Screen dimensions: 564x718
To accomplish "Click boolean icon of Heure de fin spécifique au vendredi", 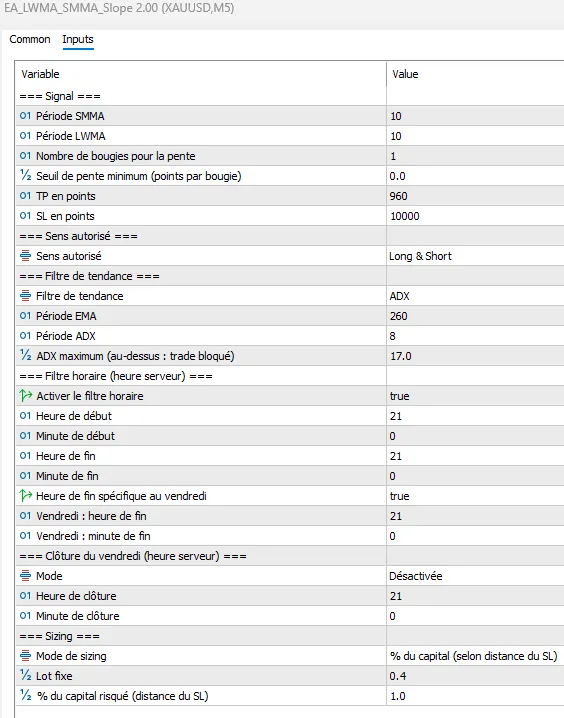I will click(26, 495).
